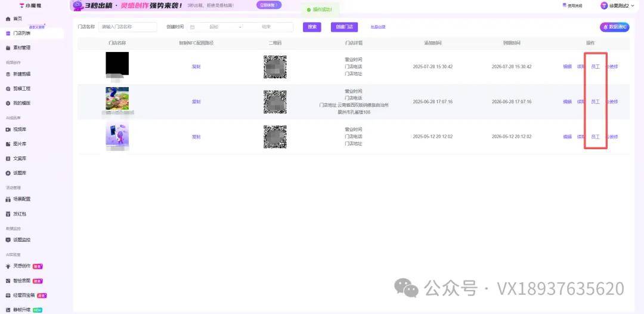The height and width of the screenshot is (314, 644).
Task: Click the 数据通知 bell button
Action: coord(614,27)
